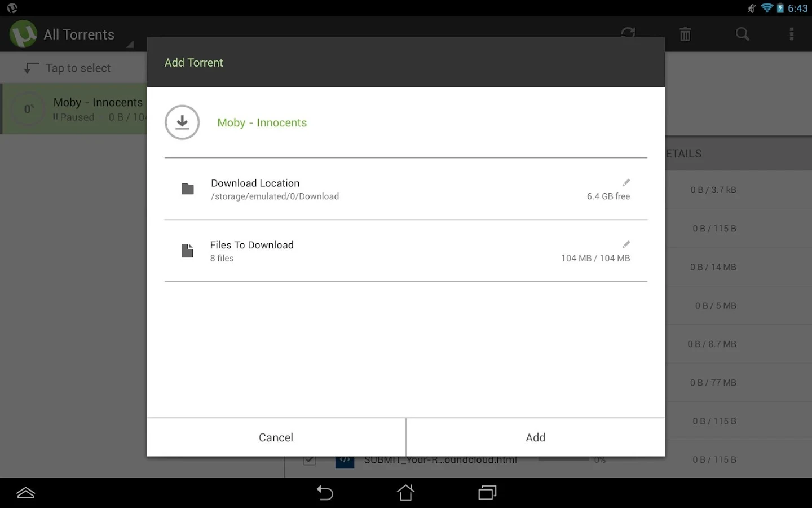Tap the file icon beside Files To Download
812x508 pixels.
tap(187, 251)
